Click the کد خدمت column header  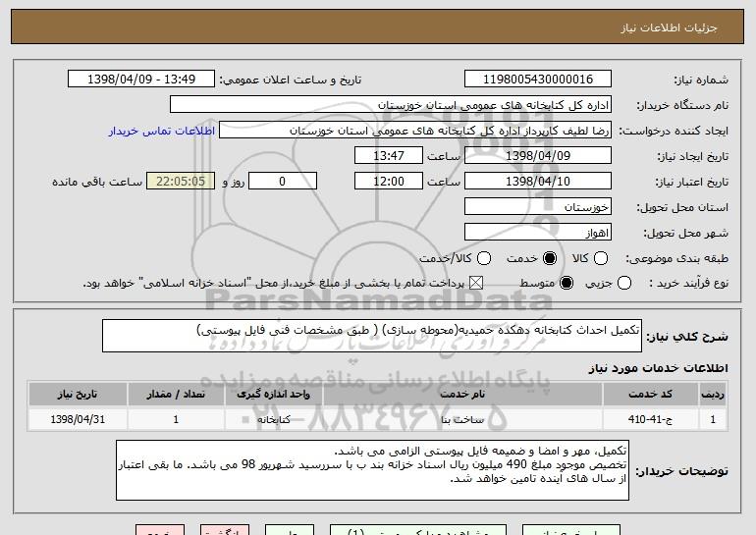tap(650, 395)
